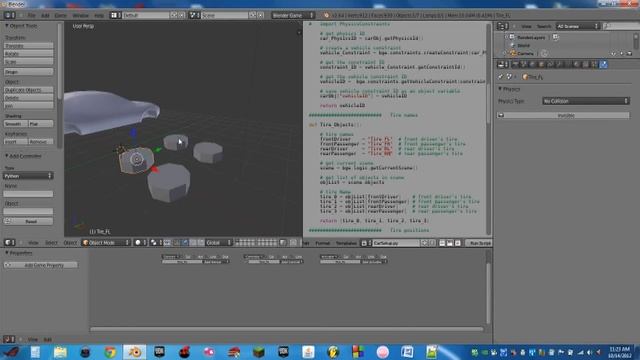Open the Templates menu in the text editor
This screenshot has width=640, height=360.
(346, 243)
